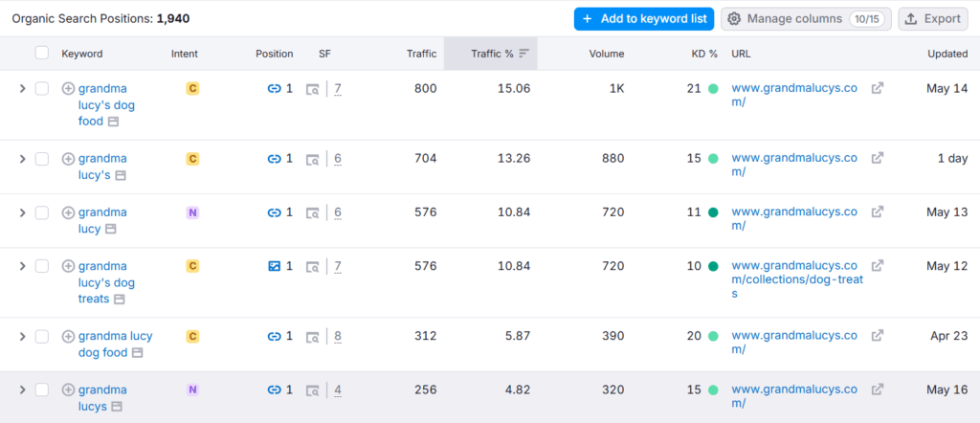
Task: Click plus icon beside keyword grandma lucy's
Action: tap(68, 159)
